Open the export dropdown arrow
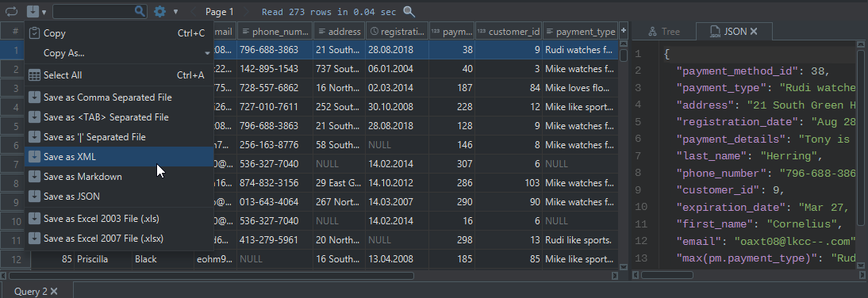868x298 pixels. [44, 12]
